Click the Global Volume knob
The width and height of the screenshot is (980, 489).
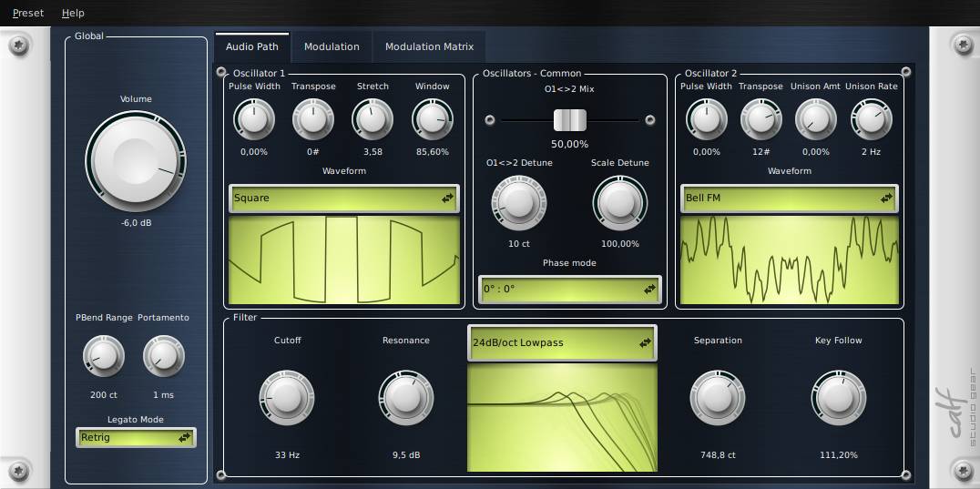[136, 161]
